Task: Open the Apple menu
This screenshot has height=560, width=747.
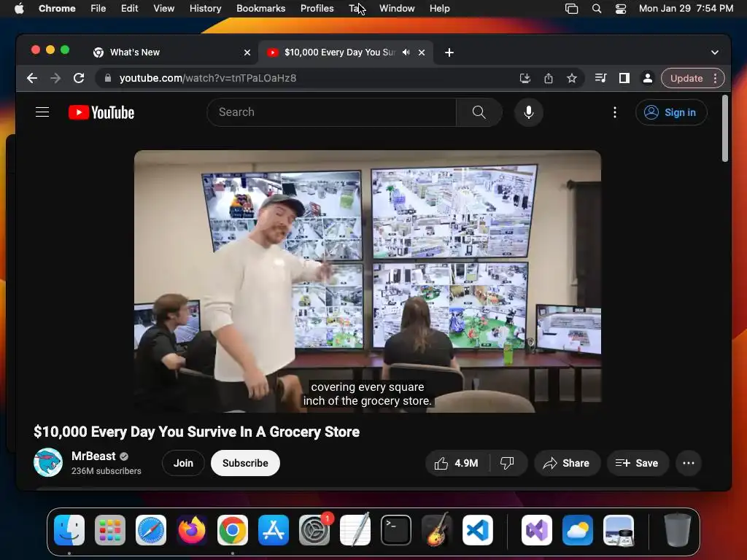Action: click(19, 9)
